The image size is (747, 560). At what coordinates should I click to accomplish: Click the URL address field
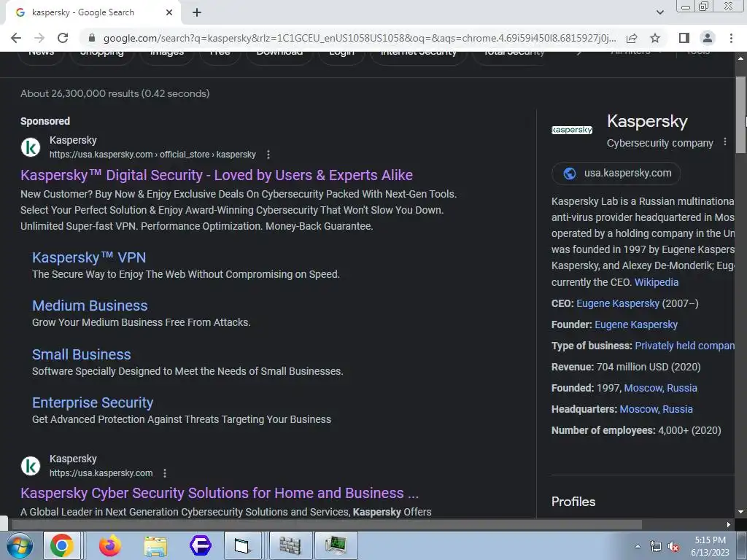point(360,38)
